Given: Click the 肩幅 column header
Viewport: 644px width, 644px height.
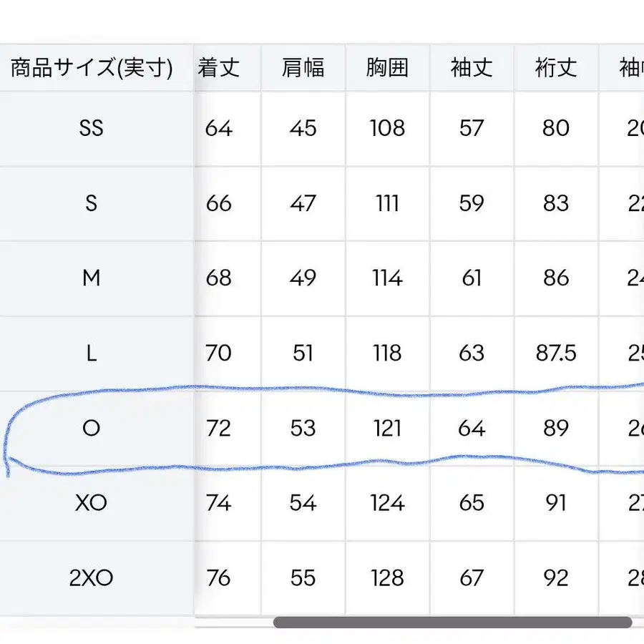Looking at the screenshot, I should [303, 68].
